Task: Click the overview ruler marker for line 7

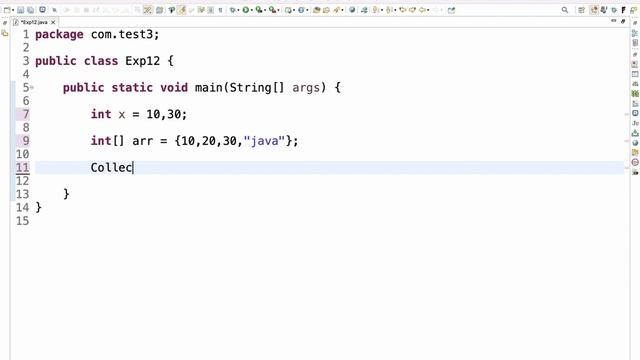Action: point(627,114)
